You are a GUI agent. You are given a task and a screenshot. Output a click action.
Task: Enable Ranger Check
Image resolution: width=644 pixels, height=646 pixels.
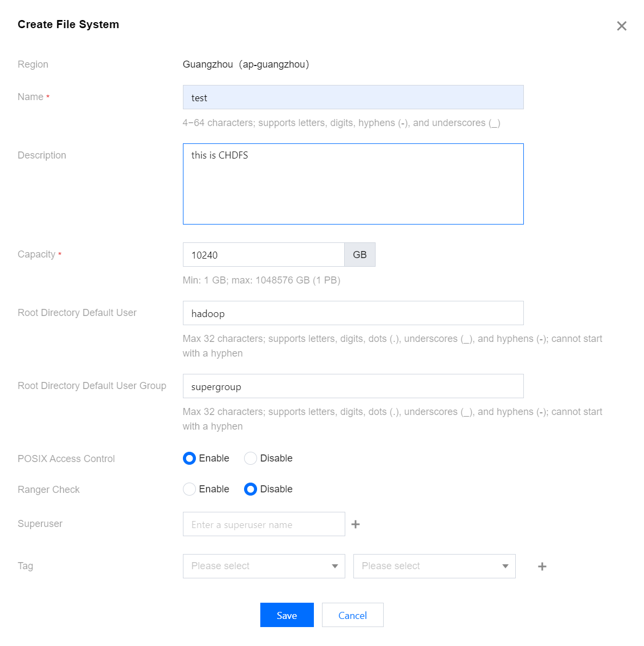(189, 490)
